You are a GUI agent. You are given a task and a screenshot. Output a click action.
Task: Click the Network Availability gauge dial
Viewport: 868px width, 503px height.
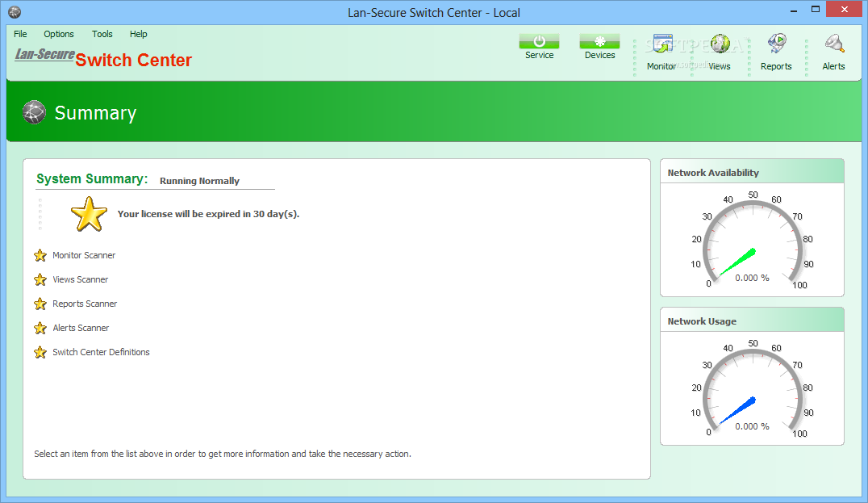point(753,242)
